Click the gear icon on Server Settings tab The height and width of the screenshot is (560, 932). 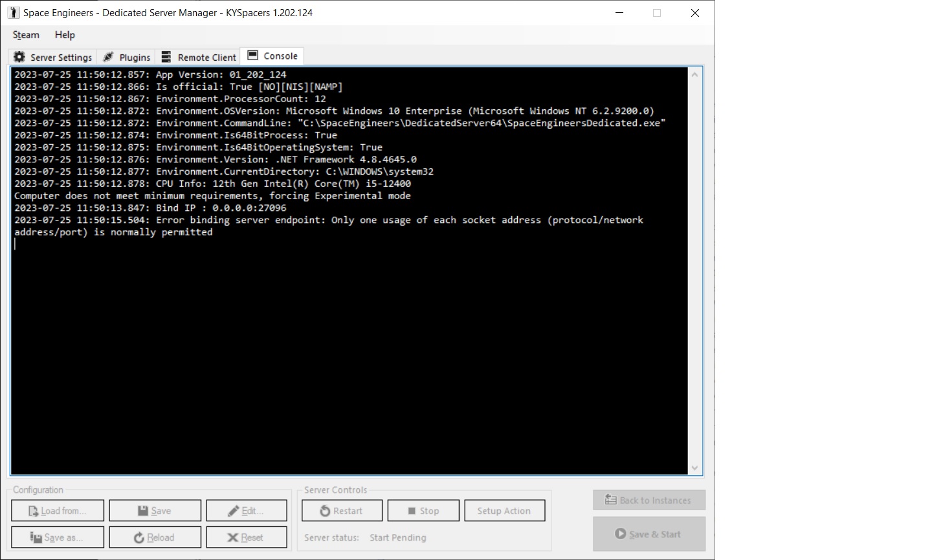[x=19, y=57]
